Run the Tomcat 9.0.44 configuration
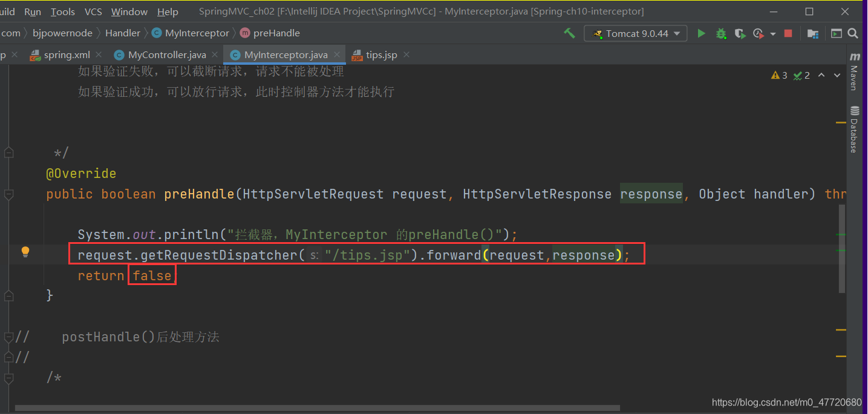Image resolution: width=868 pixels, height=414 pixels. click(701, 33)
